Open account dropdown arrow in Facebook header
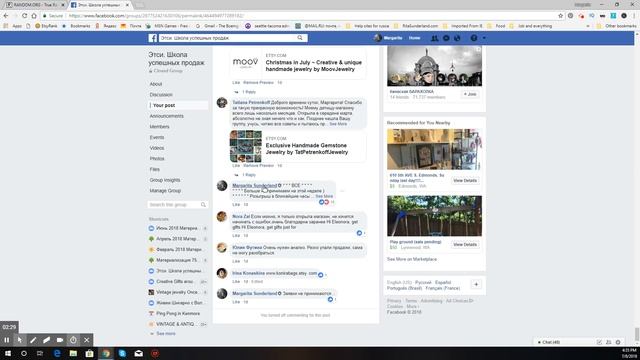The image size is (640, 360). pos(484,38)
